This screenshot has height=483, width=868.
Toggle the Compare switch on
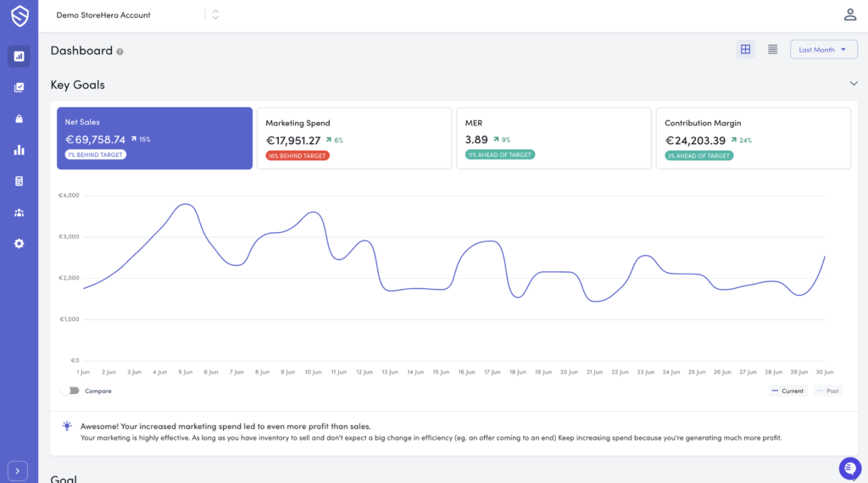click(70, 391)
